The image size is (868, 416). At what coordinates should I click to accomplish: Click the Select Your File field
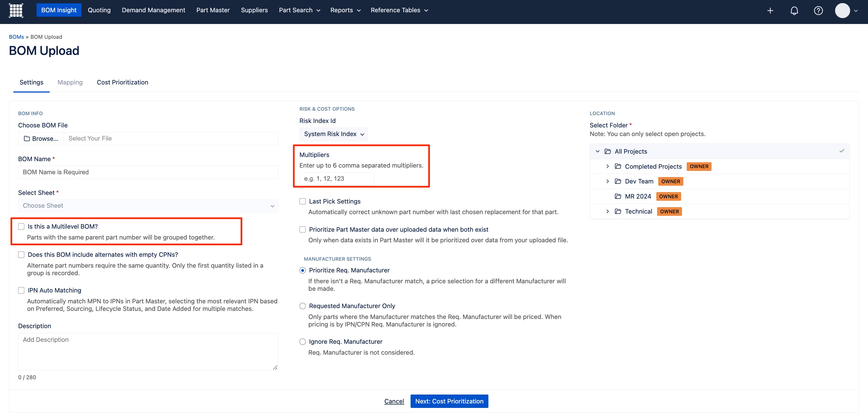pyautogui.click(x=170, y=139)
